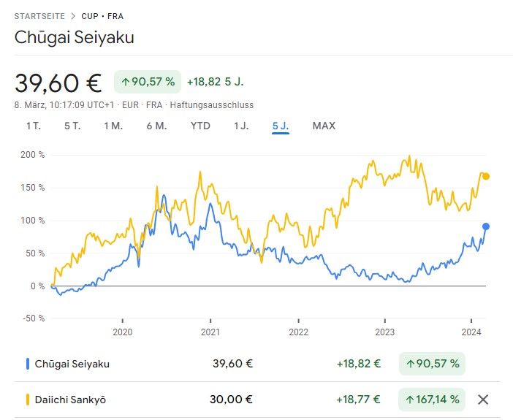
Task: Click blue endpoint dot on chart
Action: pyautogui.click(x=486, y=226)
